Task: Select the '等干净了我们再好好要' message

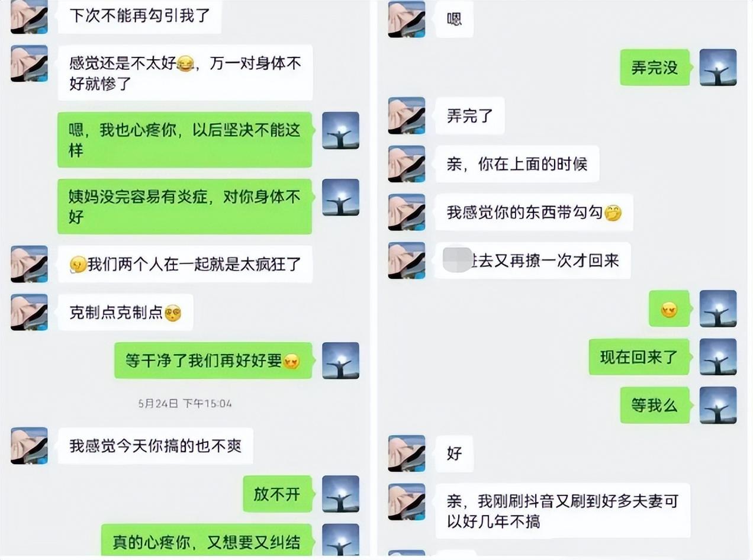Action: point(213,361)
